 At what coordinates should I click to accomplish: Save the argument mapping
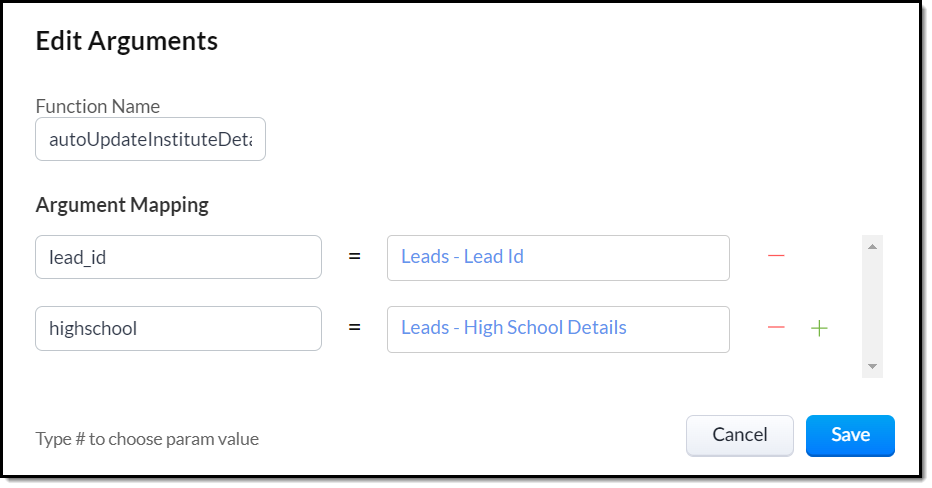[850, 435]
